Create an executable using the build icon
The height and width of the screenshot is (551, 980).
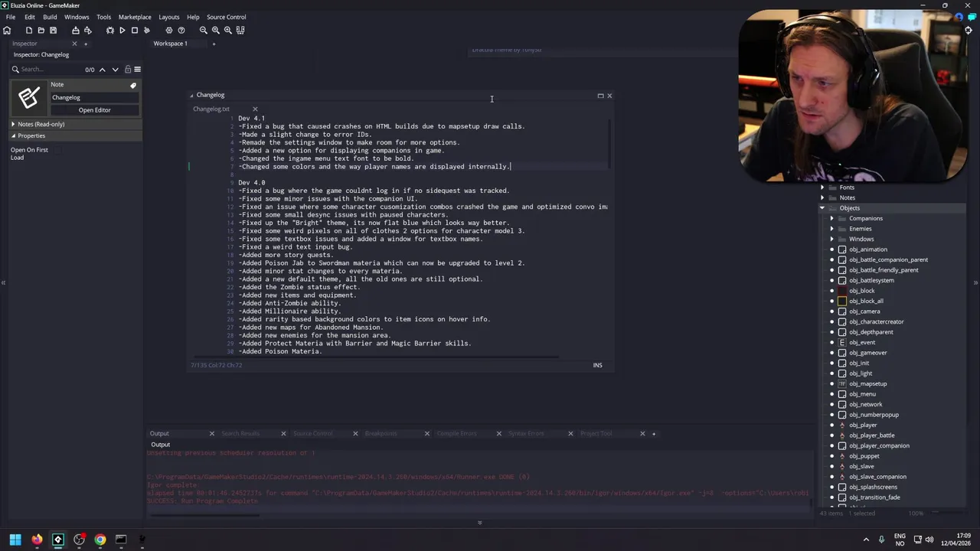click(76, 30)
